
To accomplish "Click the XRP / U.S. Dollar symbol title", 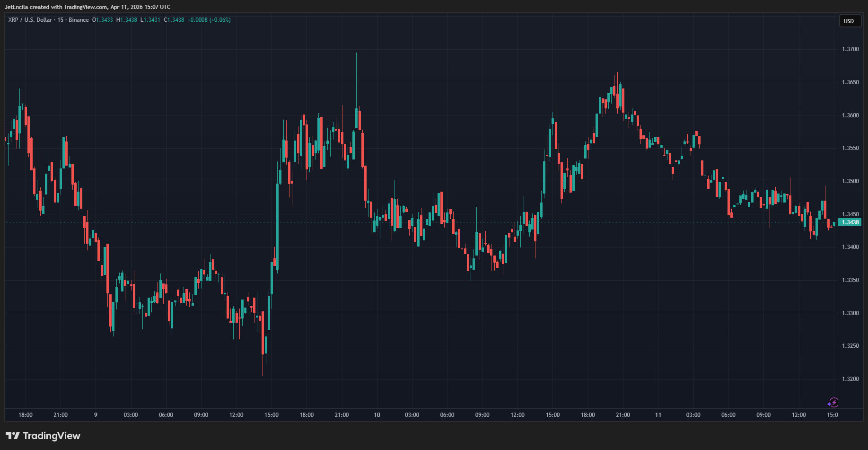I will [x=30, y=20].
